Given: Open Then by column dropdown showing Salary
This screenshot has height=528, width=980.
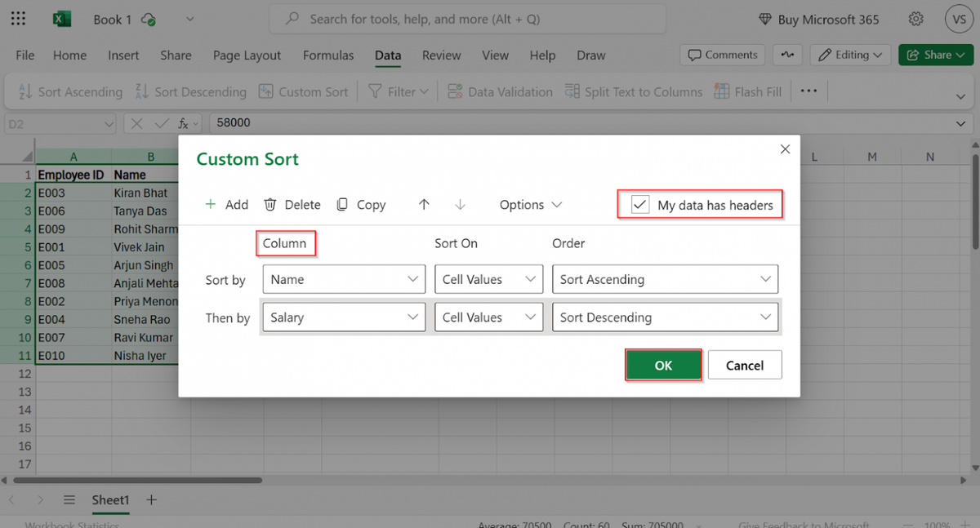Looking at the screenshot, I should coord(344,317).
